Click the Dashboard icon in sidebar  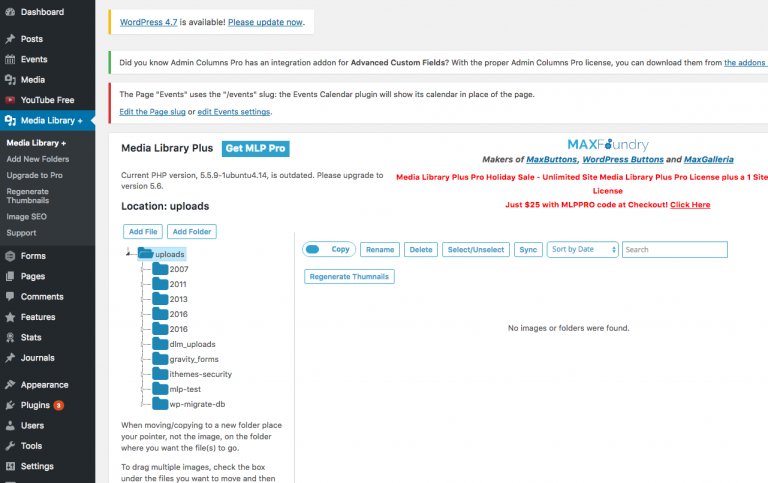[x=10, y=12]
